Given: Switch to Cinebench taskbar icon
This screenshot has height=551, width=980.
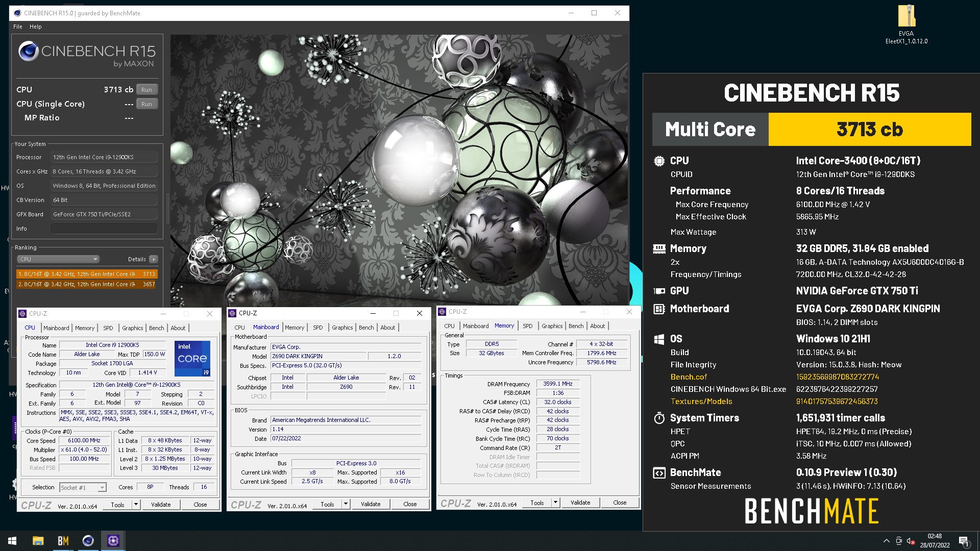Looking at the screenshot, I should 88,541.
